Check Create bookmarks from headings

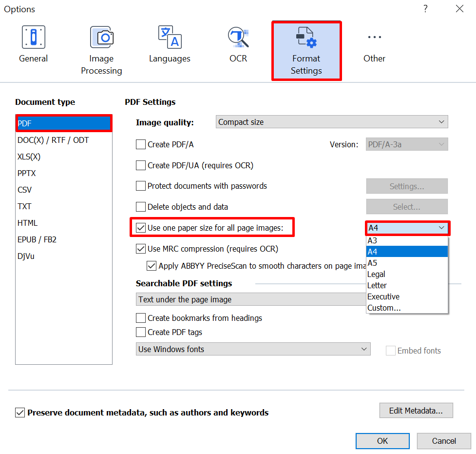click(x=141, y=318)
